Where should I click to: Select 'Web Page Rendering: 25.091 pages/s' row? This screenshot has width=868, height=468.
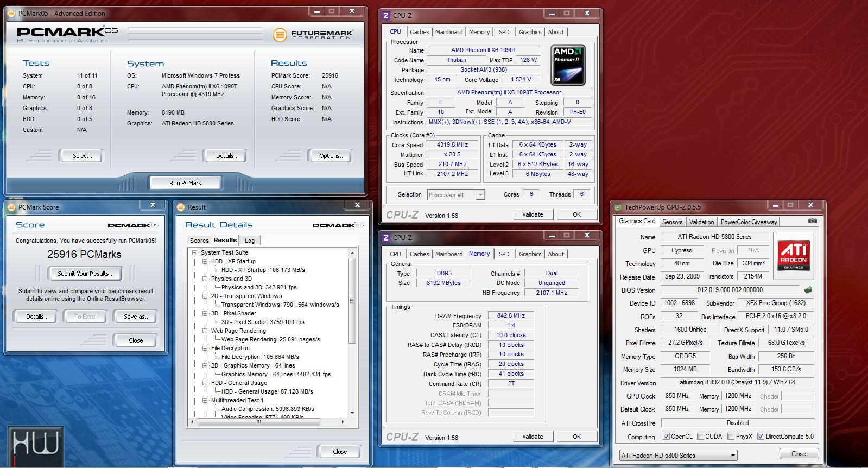tap(271, 339)
